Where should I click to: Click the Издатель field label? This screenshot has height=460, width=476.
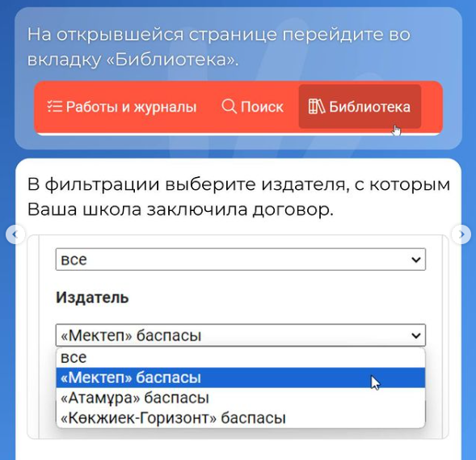(x=92, y=298)
